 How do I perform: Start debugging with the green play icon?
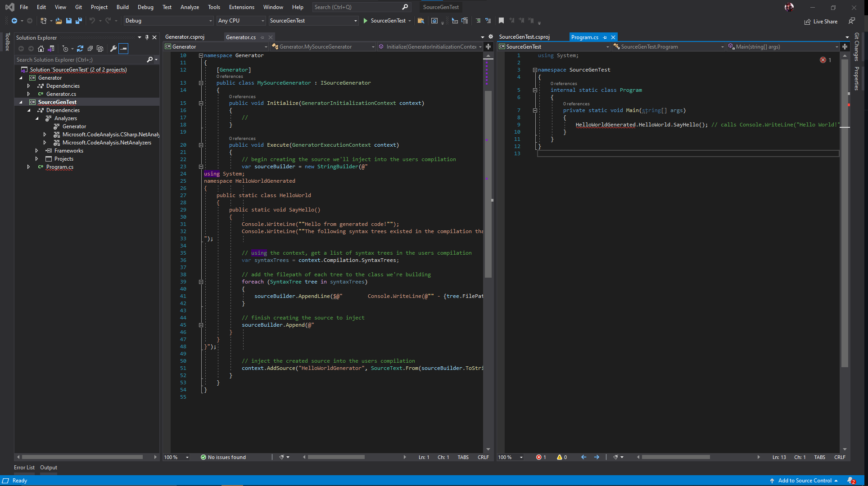point(366,21)
